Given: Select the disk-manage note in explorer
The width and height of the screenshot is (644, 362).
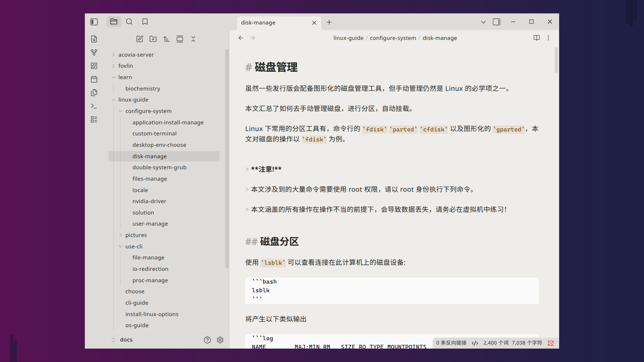Looking at the screenshot, I should (164, 156).
